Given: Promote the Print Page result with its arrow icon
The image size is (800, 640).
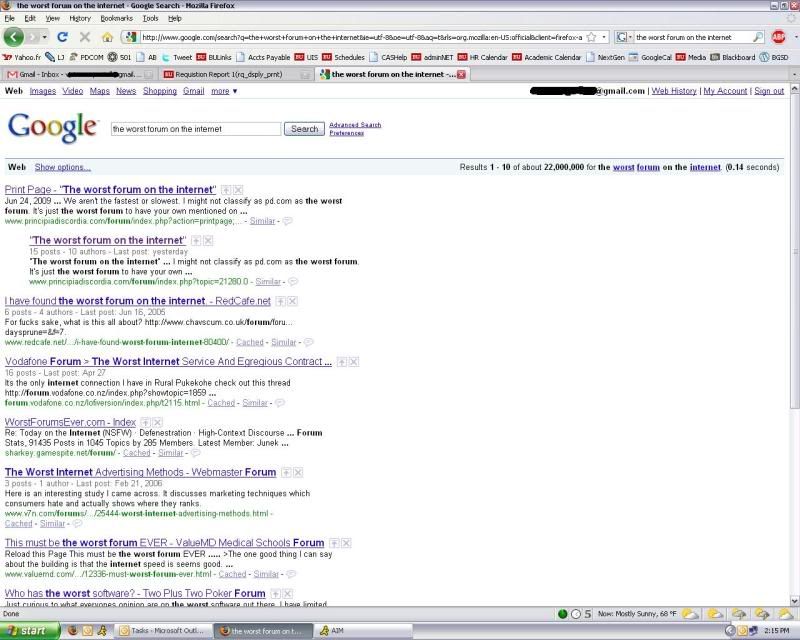Looking at the screenshot, I should (x=226, y=190).
